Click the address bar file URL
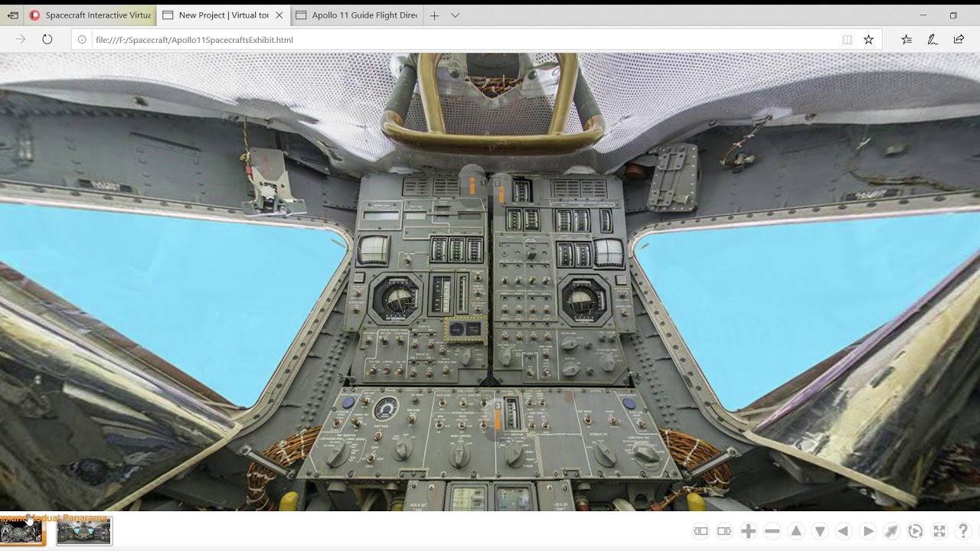The height and width of the screenshot is (551, 980). pyautogui.click(x=194, y=40)
